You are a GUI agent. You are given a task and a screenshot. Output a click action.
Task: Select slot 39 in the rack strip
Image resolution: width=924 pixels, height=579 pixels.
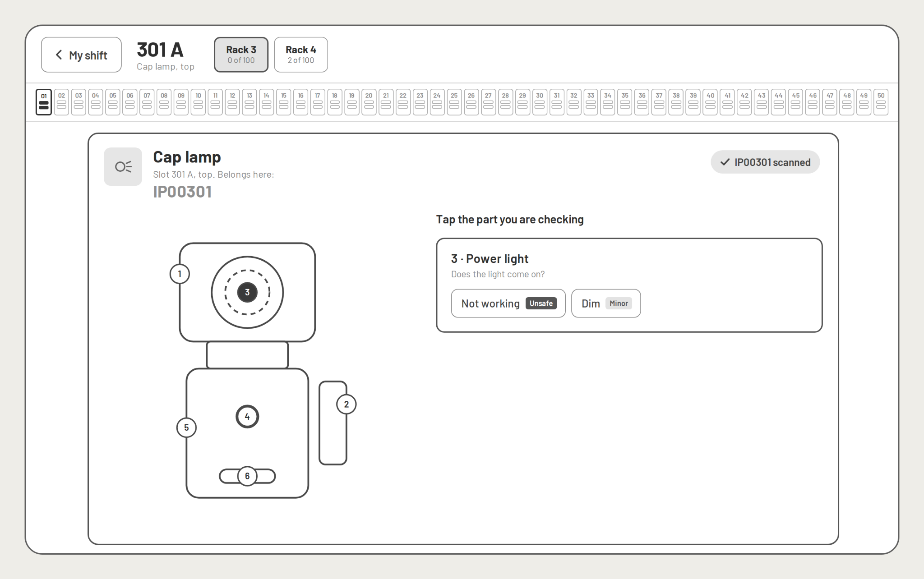[x=693, y=102]
